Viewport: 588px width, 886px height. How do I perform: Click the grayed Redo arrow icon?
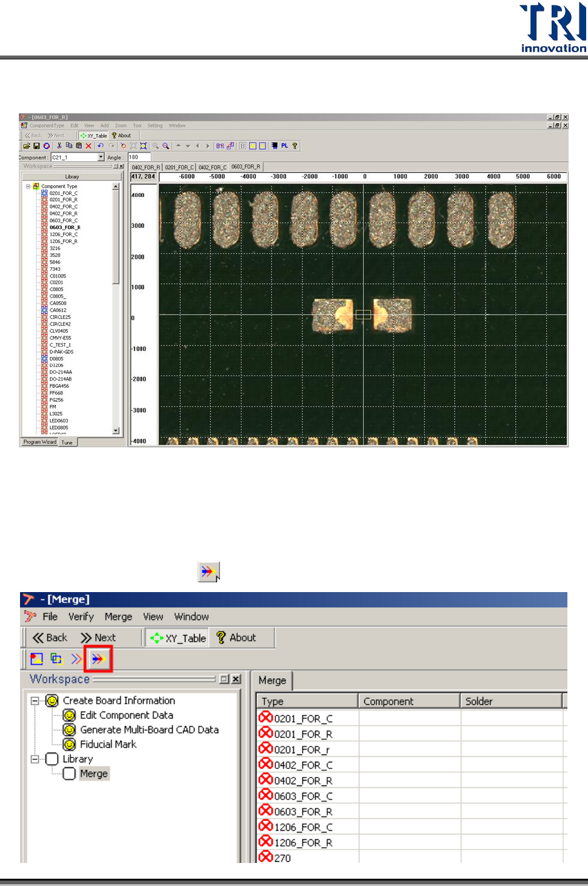coord(112,146)
